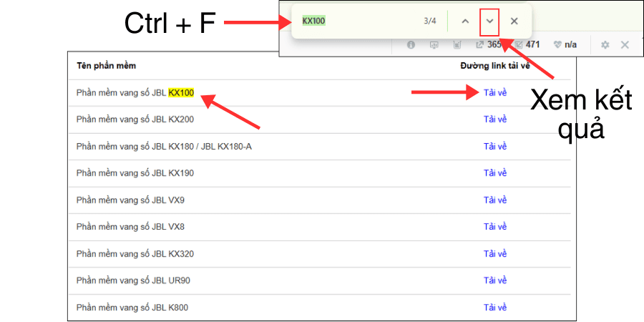Image resolution: width=644 pixels, height=322 pixels.
Task: Click the text 'Phần mềm vang số JBL K800'
Action: point(132,308)
